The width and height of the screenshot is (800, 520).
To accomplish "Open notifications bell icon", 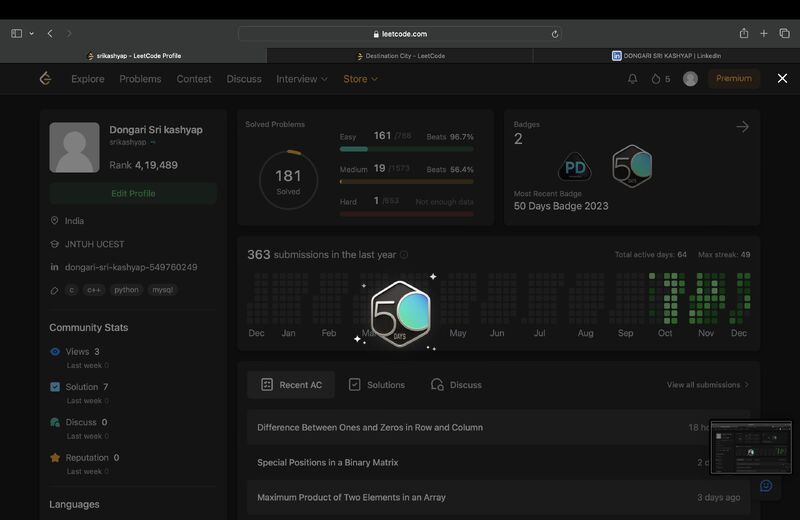I will [x=632, y=79].
